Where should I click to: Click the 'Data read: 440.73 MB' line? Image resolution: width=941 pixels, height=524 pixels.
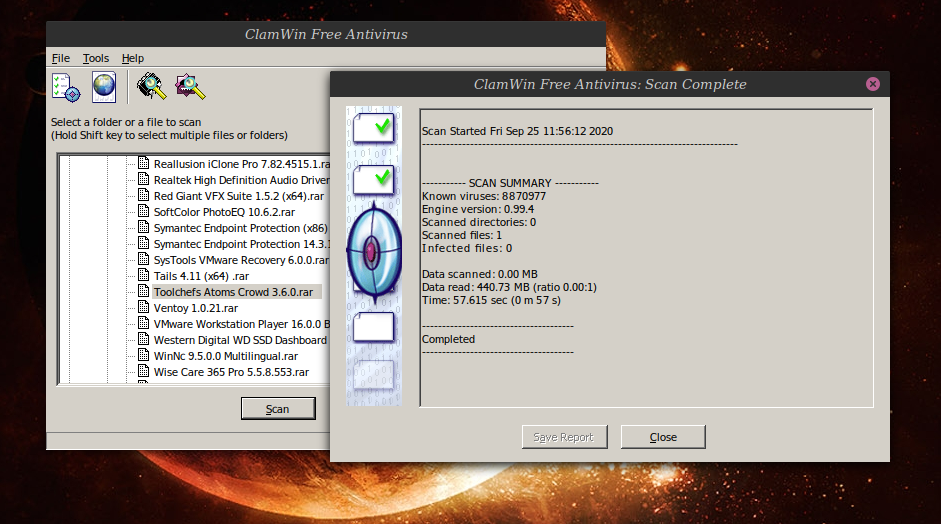[509, 288]
